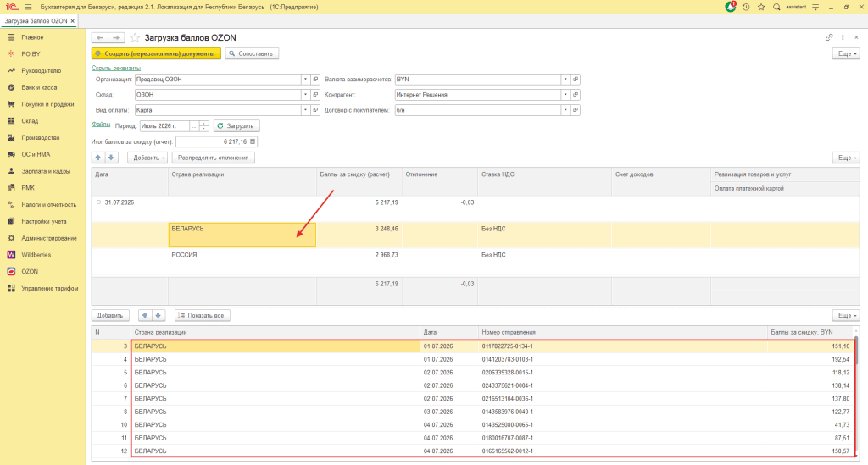
Task: Open Администрирование section
Action: [48, 238]
